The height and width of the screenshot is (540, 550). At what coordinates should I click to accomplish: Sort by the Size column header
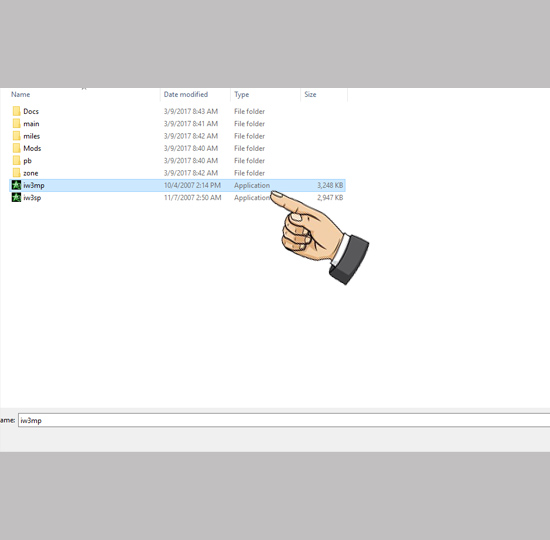pyautogui.click(x=310, y=94)
